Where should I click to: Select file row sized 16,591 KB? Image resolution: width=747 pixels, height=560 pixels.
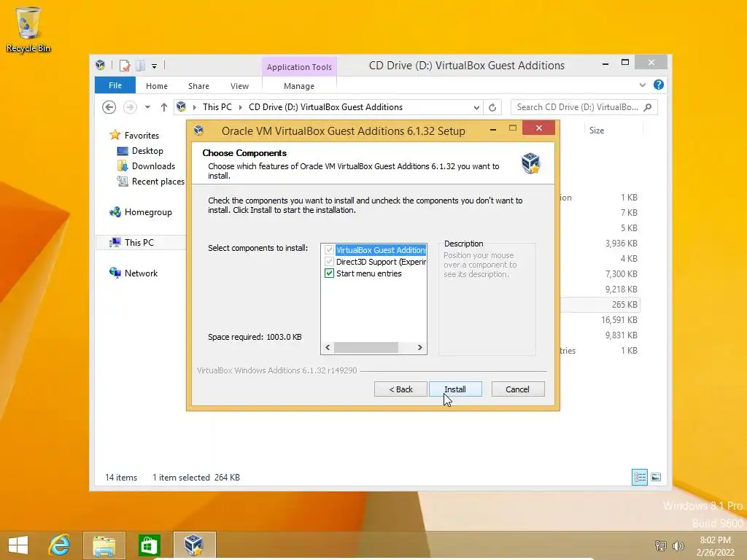point(600,320)
